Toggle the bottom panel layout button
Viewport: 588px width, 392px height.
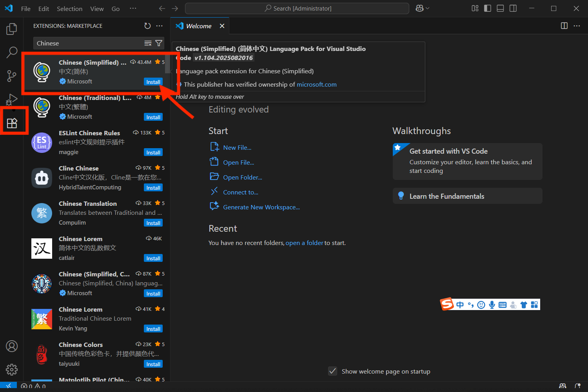coord(500,9)
